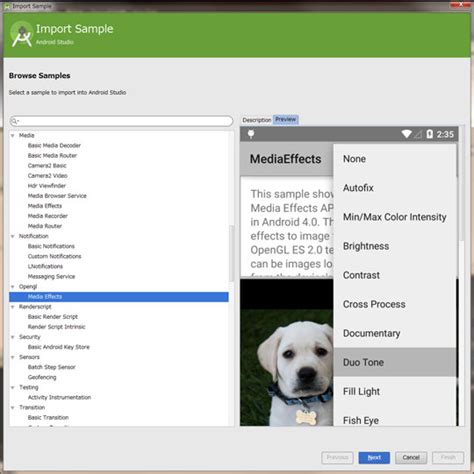Viewport: 474px width, 474px height.
Task: Select Batch Step Sensor sample
Action: point(52,367)
